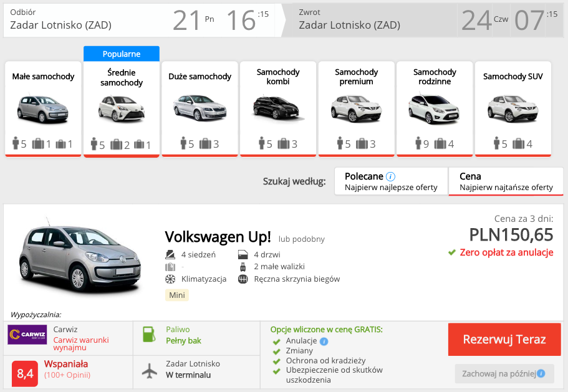Change return time 07:15

[536, 21]
